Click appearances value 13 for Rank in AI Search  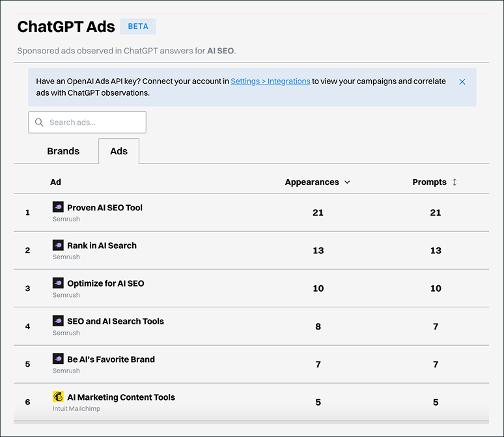pos(318,251)
